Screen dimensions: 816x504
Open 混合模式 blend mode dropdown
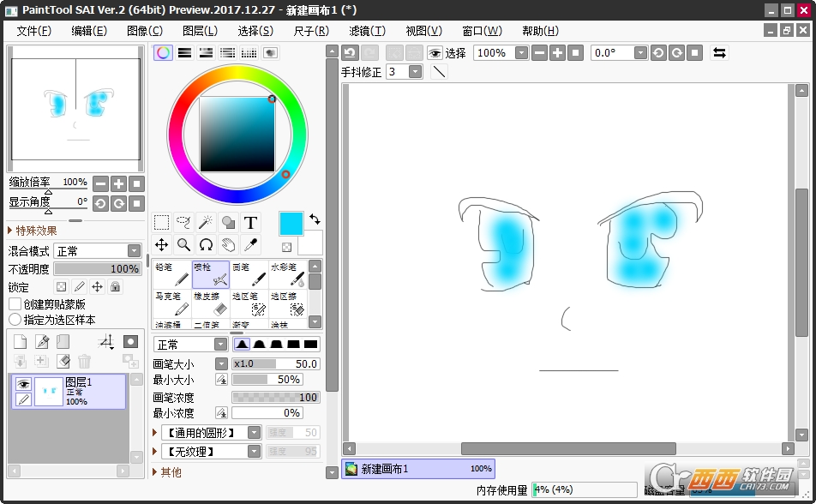(135, 251)
